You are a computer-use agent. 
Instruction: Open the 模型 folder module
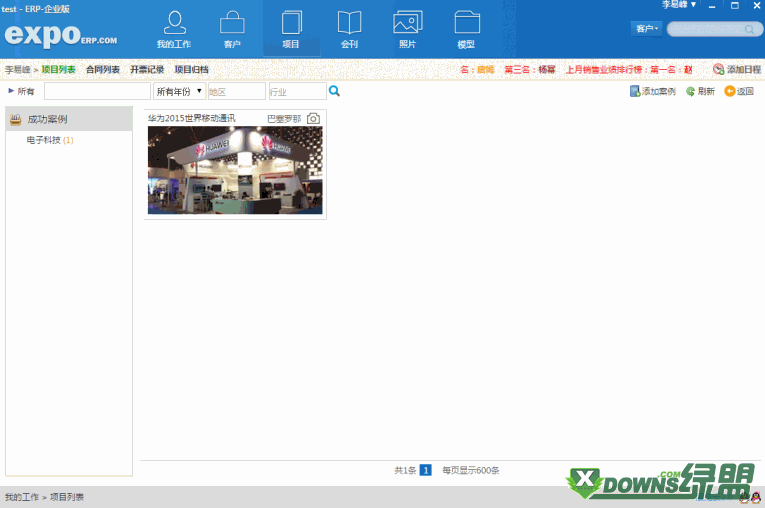466,30
